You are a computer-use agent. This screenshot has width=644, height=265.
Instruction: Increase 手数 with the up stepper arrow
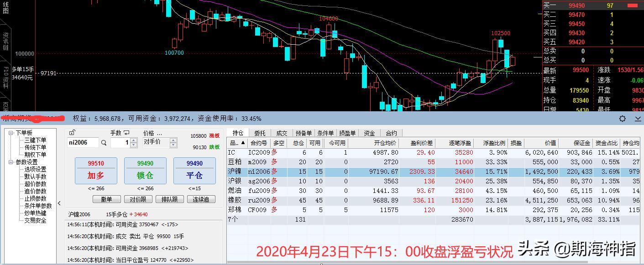pos(133,140)
